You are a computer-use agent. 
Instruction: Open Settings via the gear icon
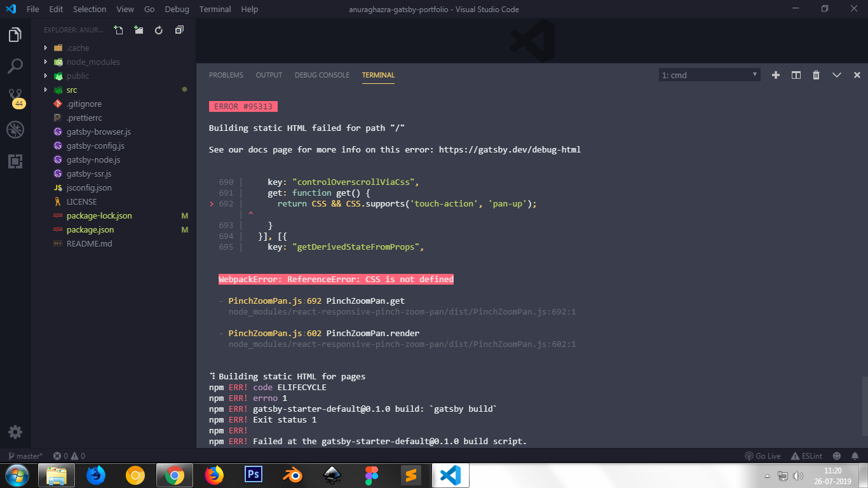pos(15,431)
